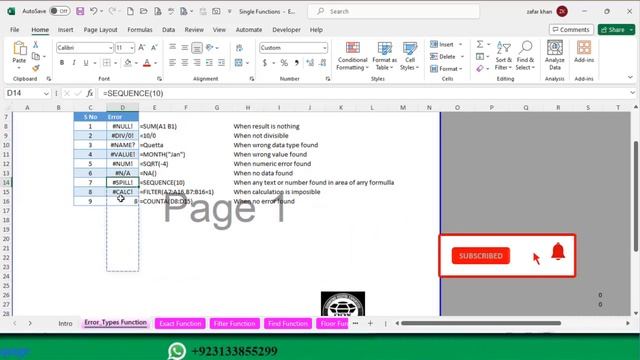Open Delete cells dropdown
The height and width of the screenshot is (360, 640).
point(462,57)
